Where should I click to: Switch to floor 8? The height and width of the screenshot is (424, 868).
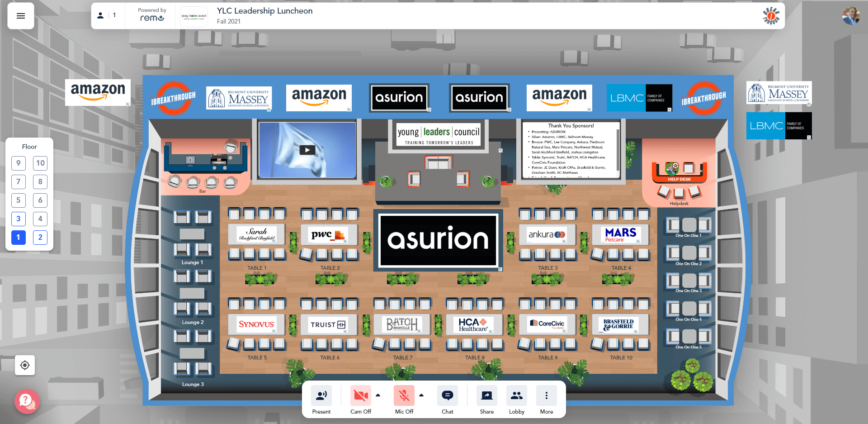[40, 182]
